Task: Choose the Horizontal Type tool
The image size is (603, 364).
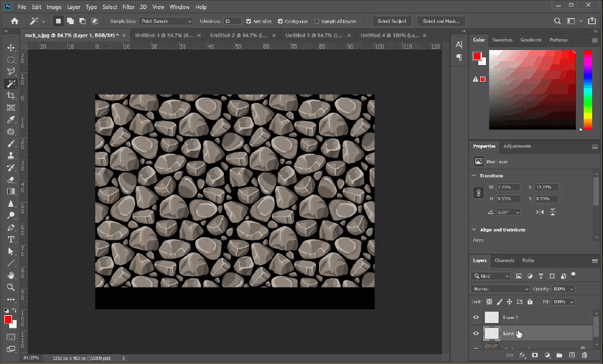Action: click(x=11, y=239)
